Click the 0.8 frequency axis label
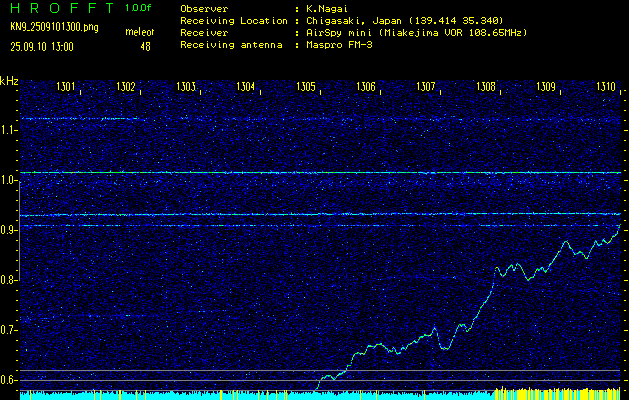 click(x=7, y=280)
